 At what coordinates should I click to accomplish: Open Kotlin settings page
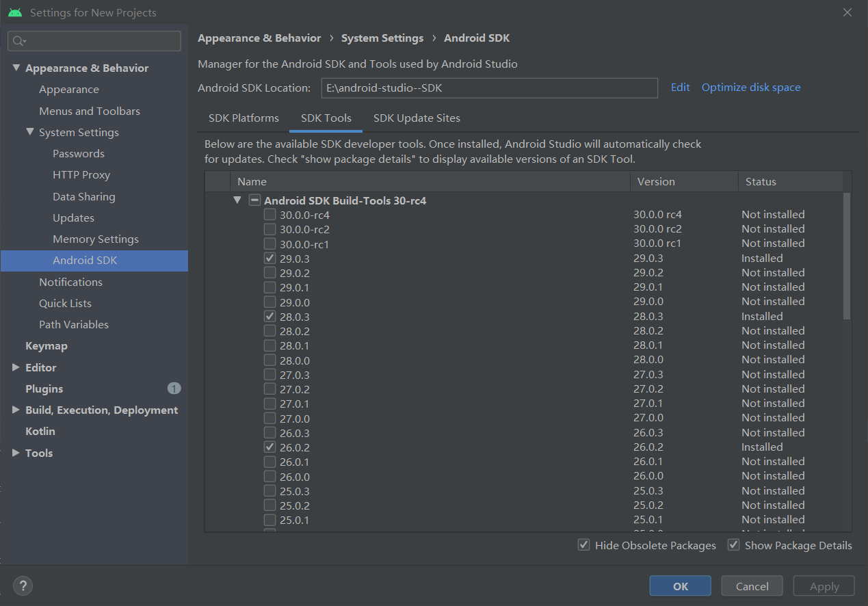[x=40, y=432]
